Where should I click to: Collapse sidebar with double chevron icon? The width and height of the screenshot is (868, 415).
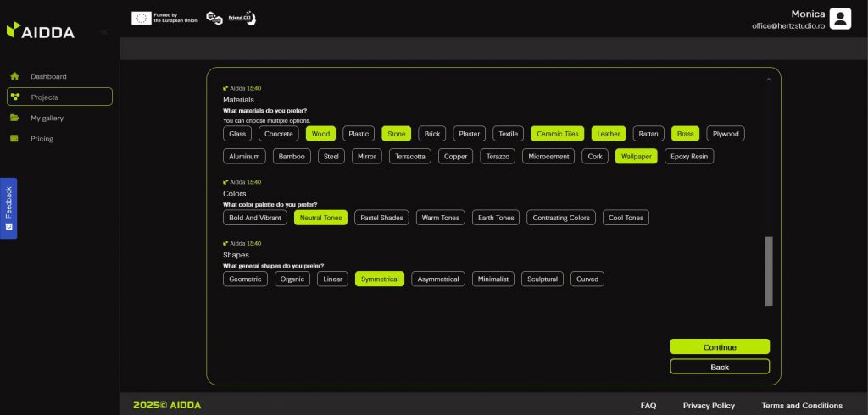click(103, 31)
